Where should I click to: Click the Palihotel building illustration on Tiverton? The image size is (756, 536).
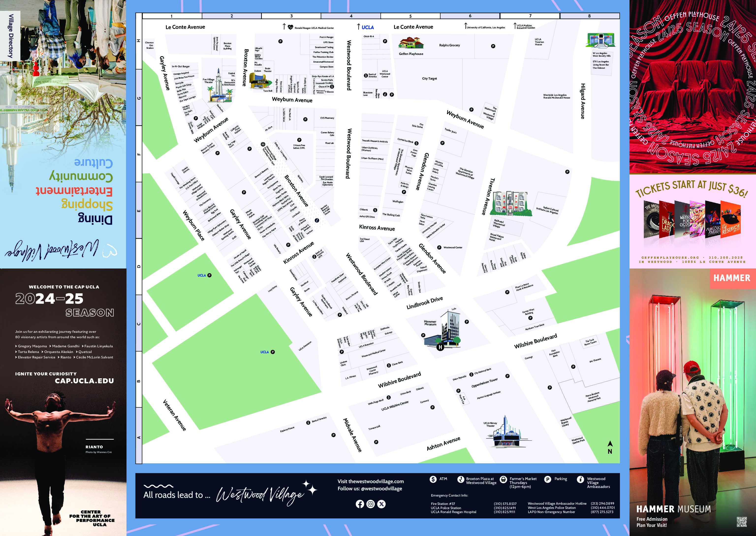coord(511,203)
